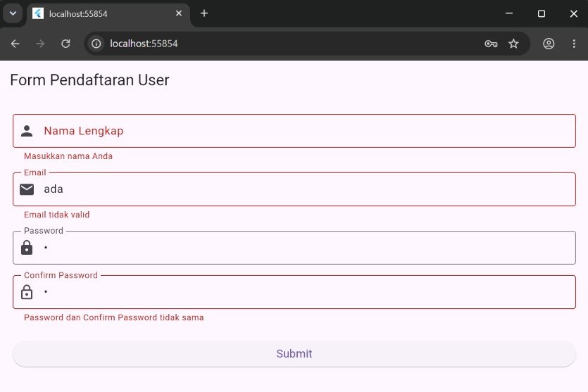
Task: Click the 'Confirm Password' floating field label
Action: pos(61,275)
